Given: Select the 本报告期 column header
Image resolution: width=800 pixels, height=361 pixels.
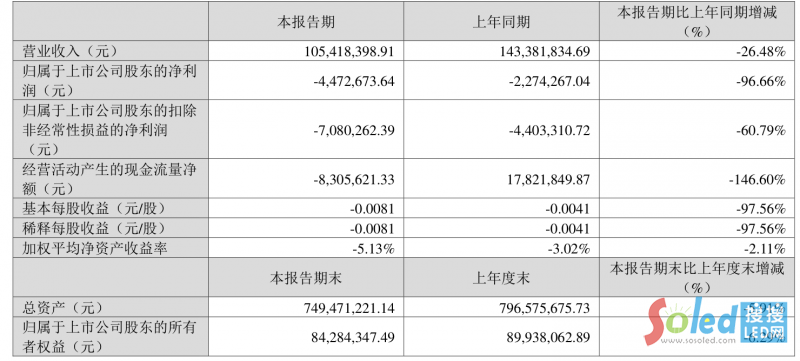Looking at the screenshot, I should 306,22.
